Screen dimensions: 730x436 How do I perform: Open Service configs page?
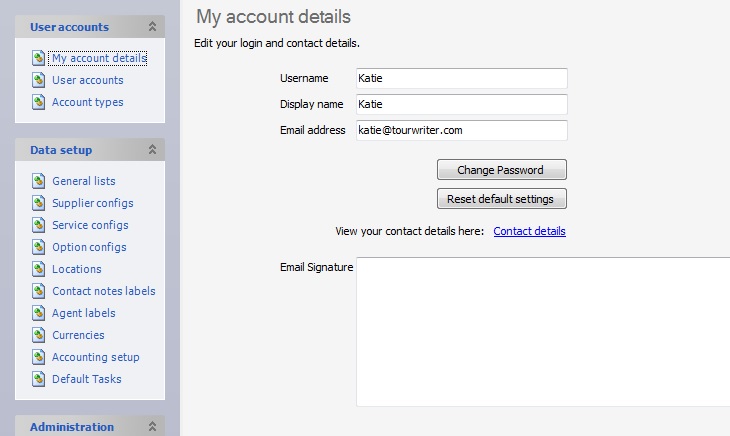click(90, 225)
